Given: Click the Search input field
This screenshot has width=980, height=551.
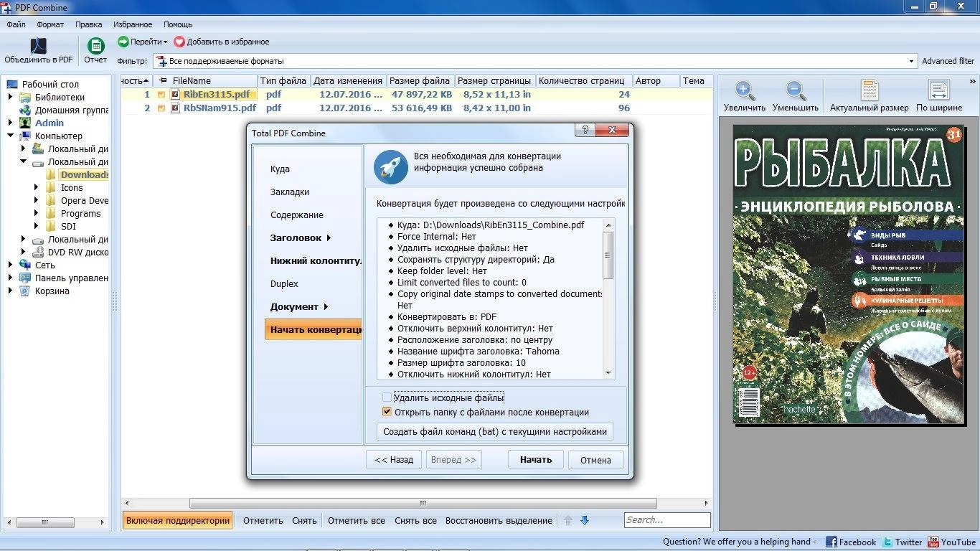Looking at the screenshot, I should click(667, 520).
